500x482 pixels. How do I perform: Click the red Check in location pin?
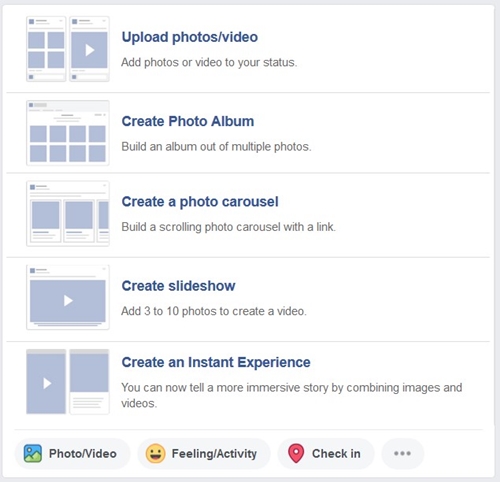point(296,453)
